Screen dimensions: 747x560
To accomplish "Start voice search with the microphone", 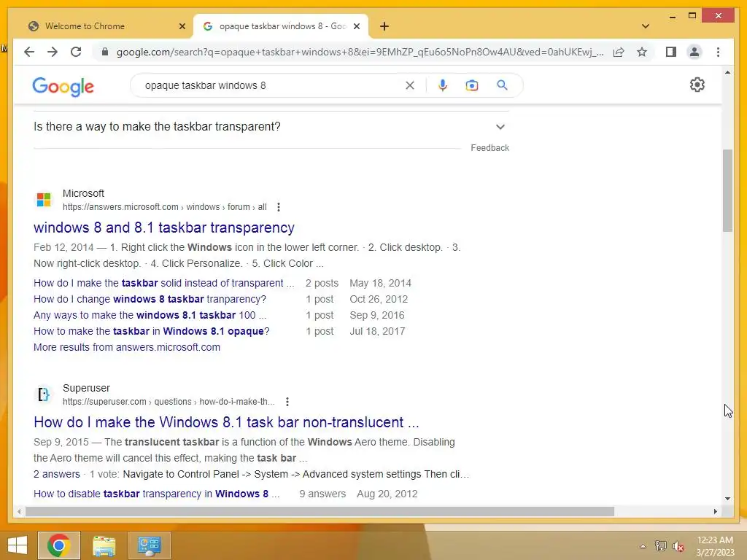I will 443,85.
